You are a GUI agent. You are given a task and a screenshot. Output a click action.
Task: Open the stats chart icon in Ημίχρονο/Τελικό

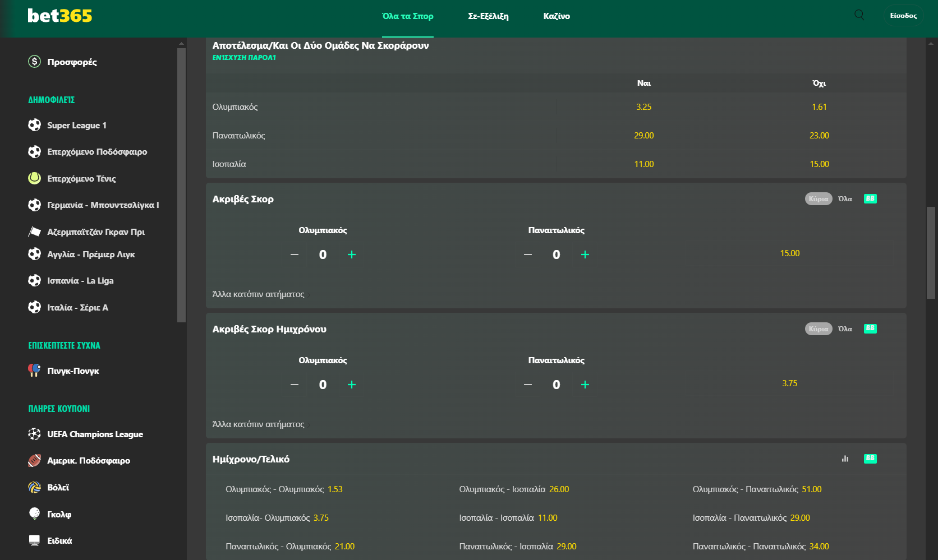845,459
